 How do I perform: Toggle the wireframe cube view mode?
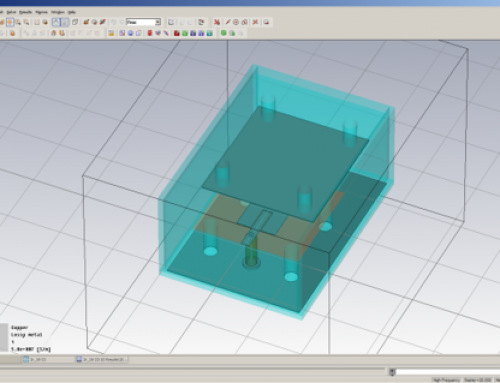75,22
